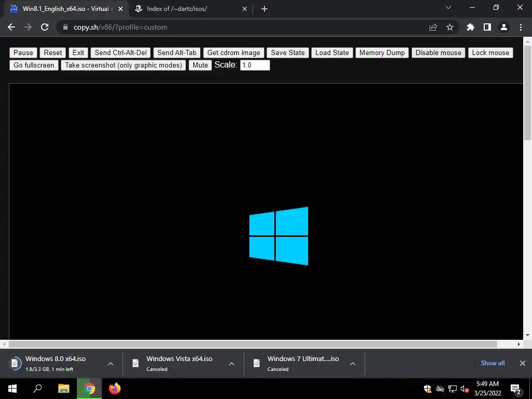View site security lock info
Screen dimensions: 532x399
[x=65, y=27]
